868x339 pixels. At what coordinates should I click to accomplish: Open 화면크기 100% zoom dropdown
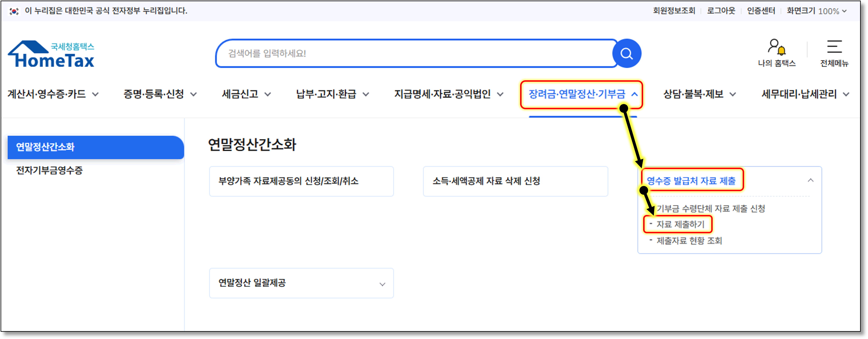point(832,11)
